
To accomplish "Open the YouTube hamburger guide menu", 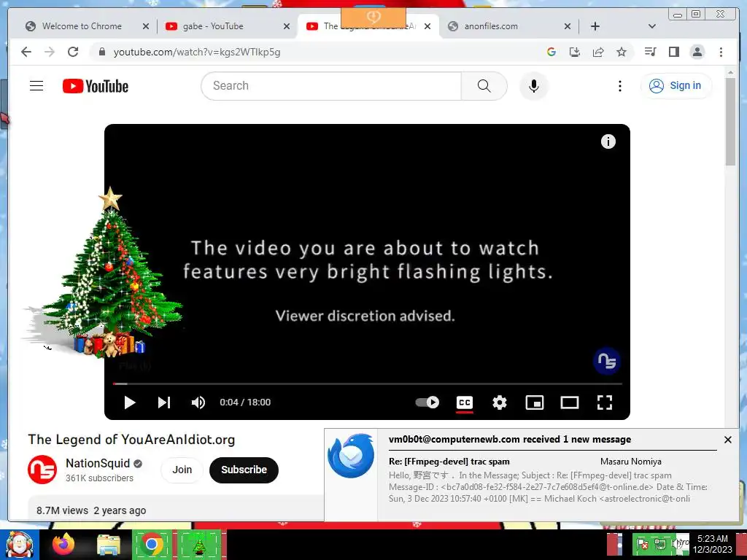I will pyautogui.click(x=36, y=86).
